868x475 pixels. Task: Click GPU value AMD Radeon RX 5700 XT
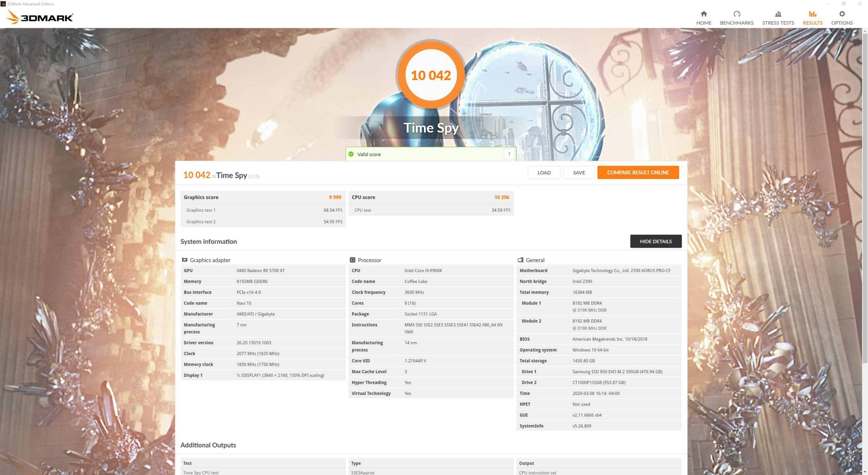[x=260, y=270]
